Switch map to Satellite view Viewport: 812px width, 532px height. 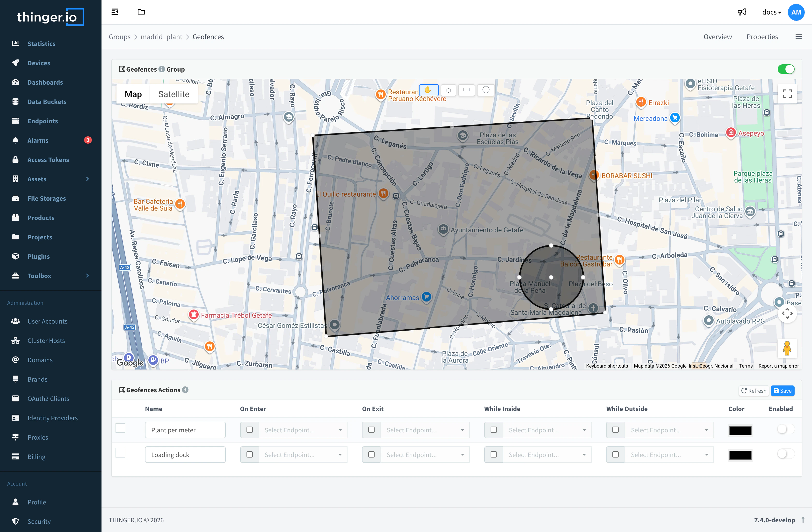point(174,94)
